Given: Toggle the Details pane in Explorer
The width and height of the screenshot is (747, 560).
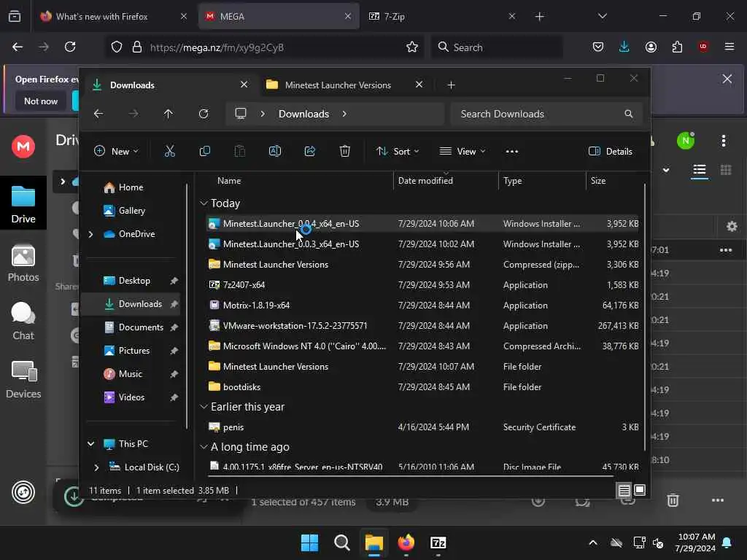Looking at the screenshot, I should coord(611,152).
